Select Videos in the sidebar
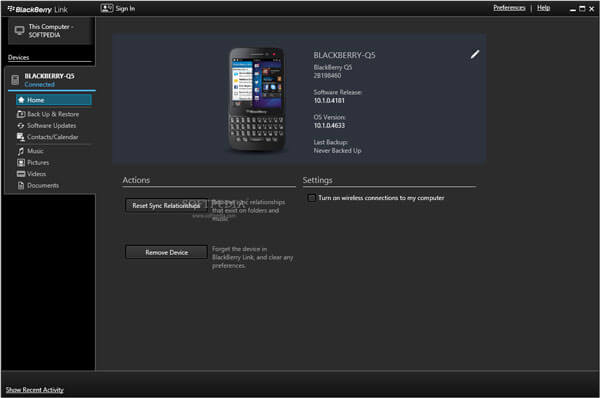Image resolution: width=600 pixels, height=398 pixels. pos(31,174)
